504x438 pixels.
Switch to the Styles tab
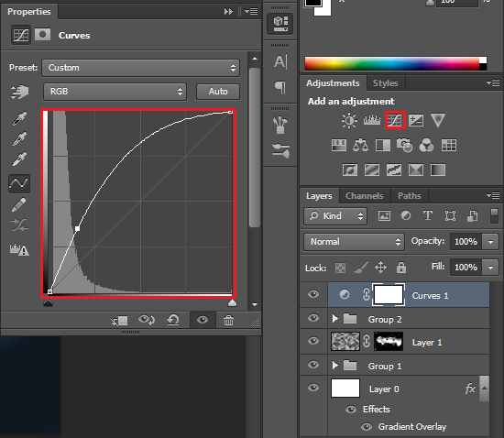tap(386, 83)
